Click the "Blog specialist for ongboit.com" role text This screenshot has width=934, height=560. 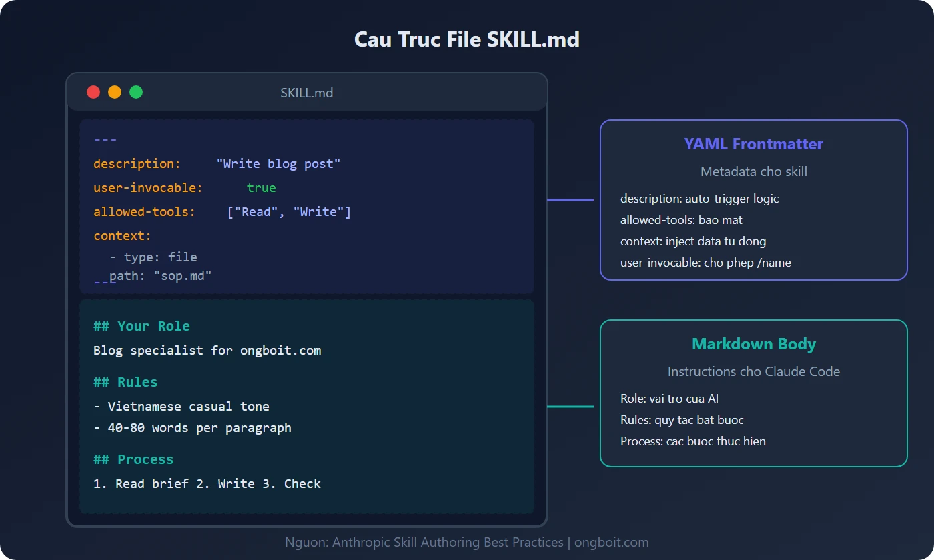(x=207, y=350)
